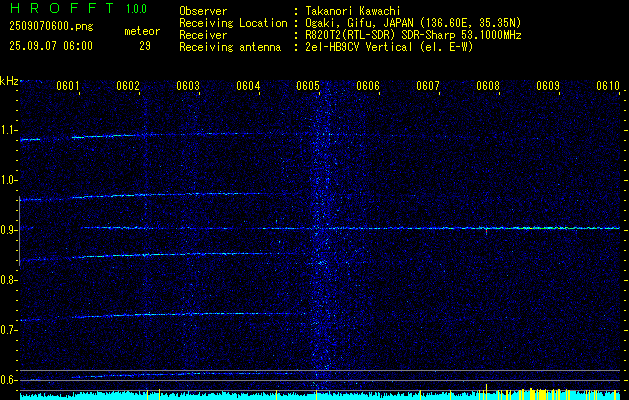Click the Observer label

(x=203, y=11)
